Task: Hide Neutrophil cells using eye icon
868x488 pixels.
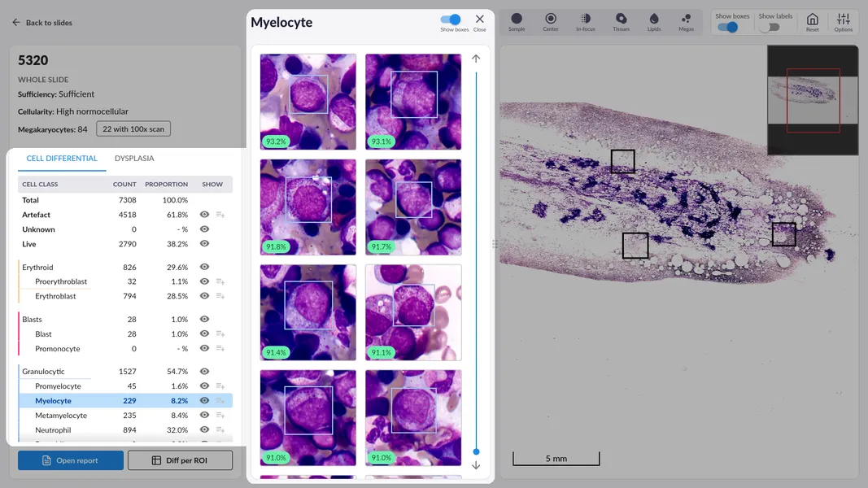Action: click(205, 430)
